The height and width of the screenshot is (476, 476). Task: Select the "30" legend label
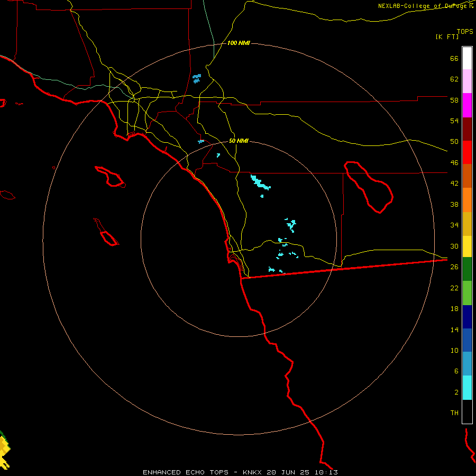click(454, 246)
